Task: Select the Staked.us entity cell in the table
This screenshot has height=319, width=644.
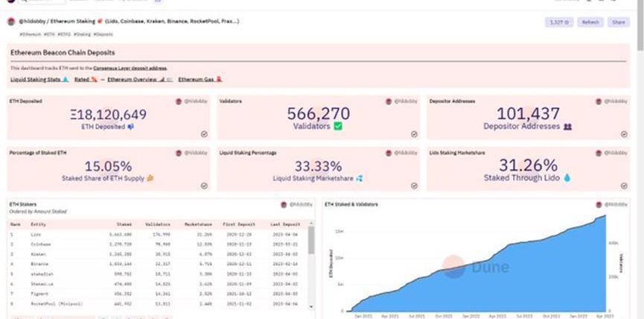Action: tap(42, 284)
